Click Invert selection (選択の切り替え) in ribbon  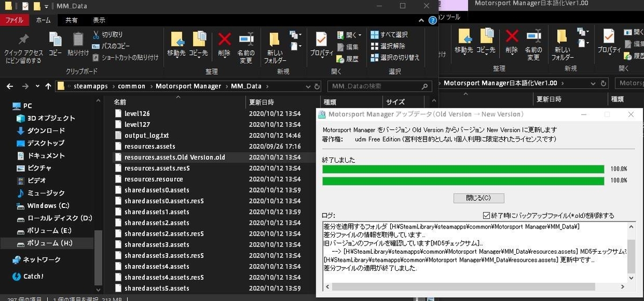tap(396, 58)
